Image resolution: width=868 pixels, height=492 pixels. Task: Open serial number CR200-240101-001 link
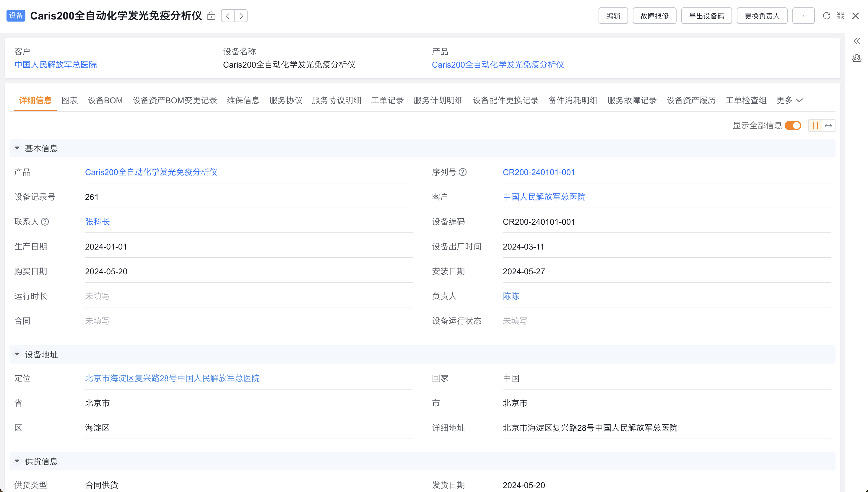click(x=539, y=172)
